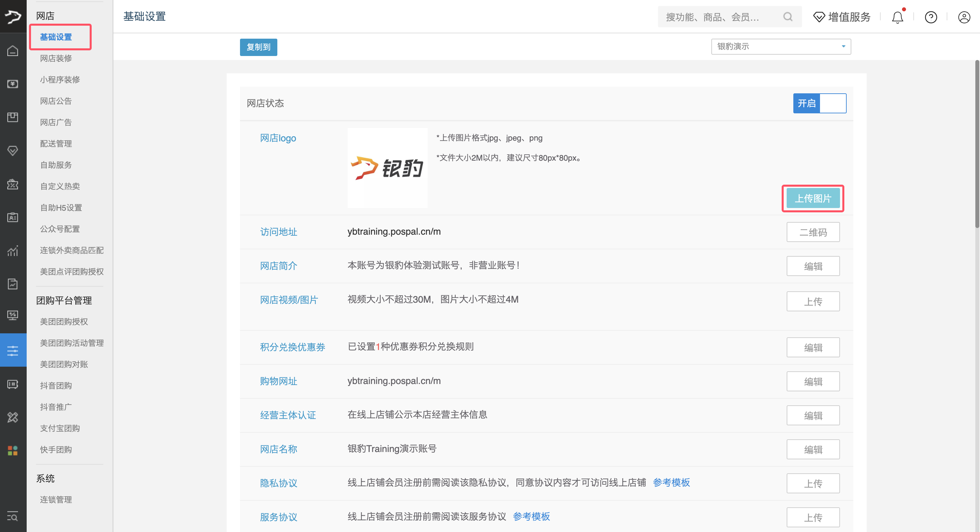Image resolution: width=980 pixels, height=532 pixels.
Task: Open 美团团购授权 menu item
Action: coord(64,322)
